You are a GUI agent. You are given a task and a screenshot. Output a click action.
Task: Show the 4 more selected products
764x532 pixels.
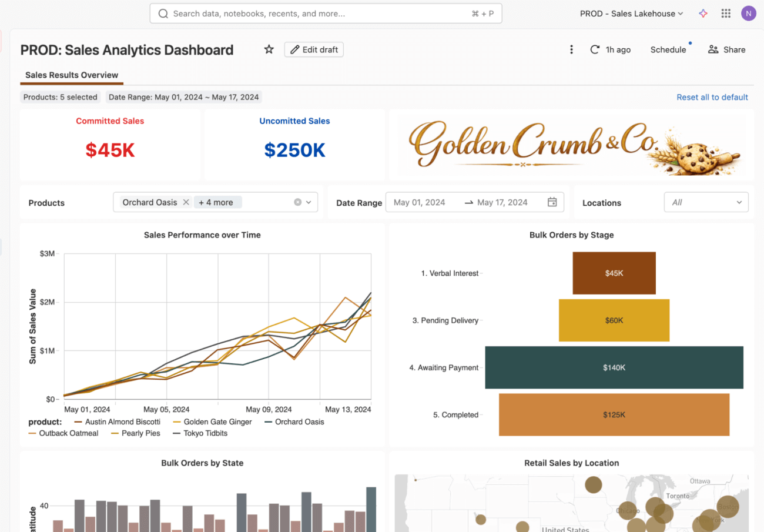click(x=217, y=202)
